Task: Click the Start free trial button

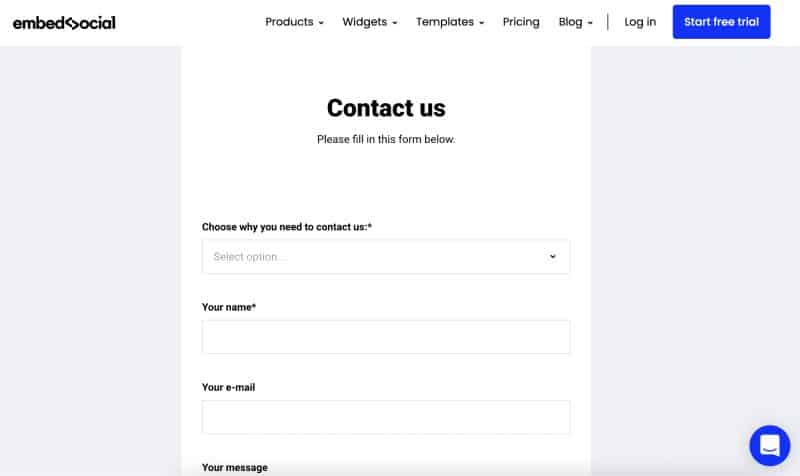Action: (x=721, y=22)
